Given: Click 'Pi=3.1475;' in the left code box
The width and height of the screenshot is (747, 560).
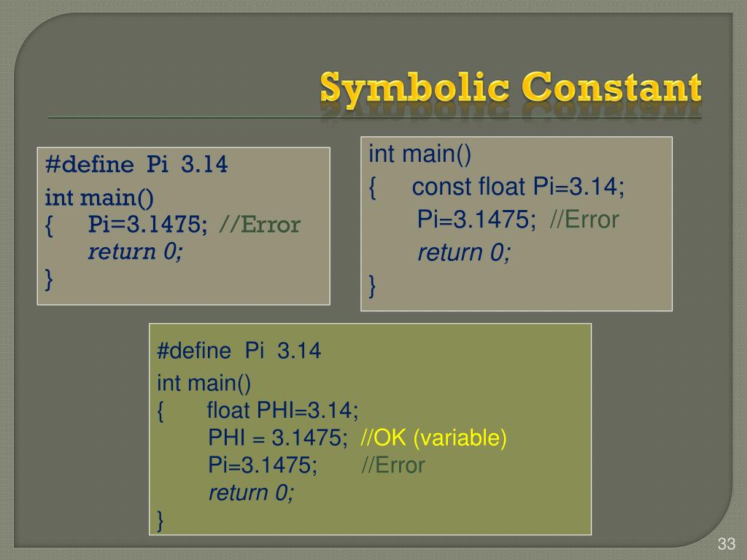Looking at the screenshot, I should point(147,225).
